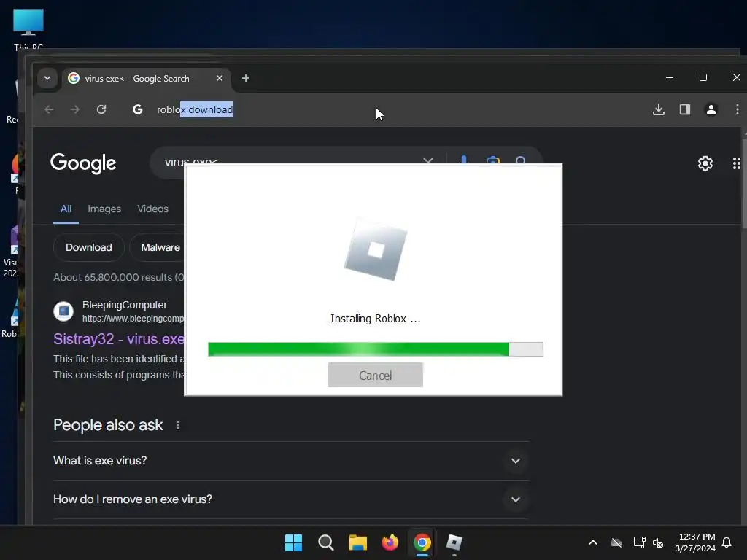
Task: Click the Roblox logo in installer
Action: coord(376,249)
